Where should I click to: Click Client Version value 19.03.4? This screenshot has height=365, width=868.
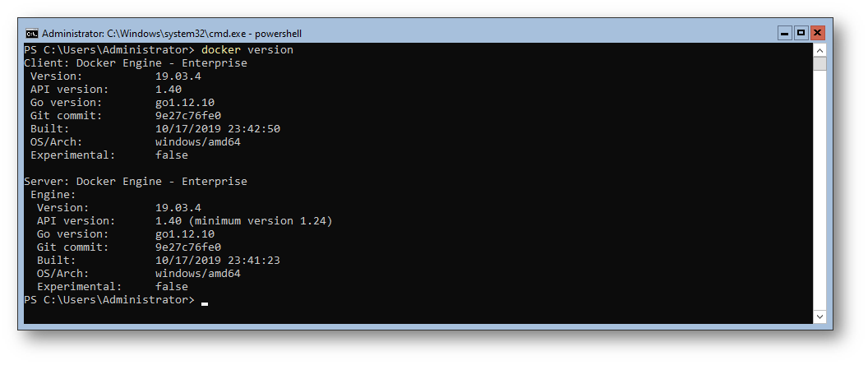click(x=178, y=76)
